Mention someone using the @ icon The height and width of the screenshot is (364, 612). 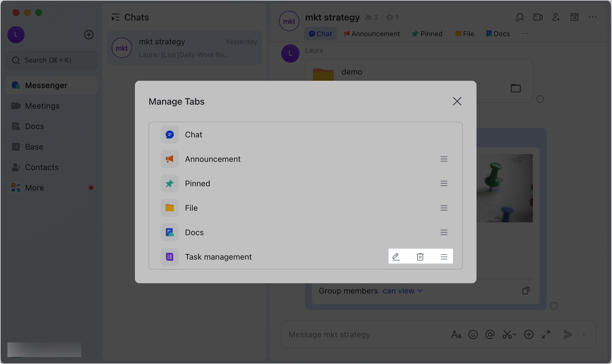pos(490,334)
